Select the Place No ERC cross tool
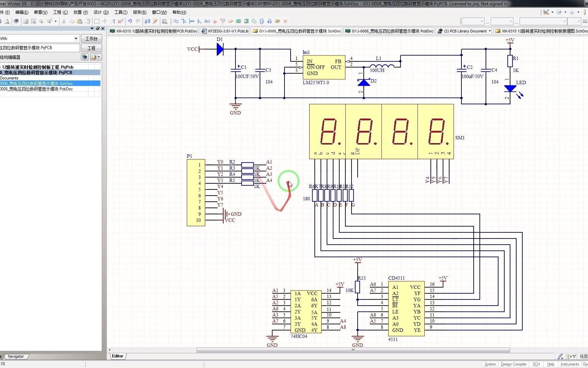The width and height of the screenshot is (588, 368). pos(285,21)
